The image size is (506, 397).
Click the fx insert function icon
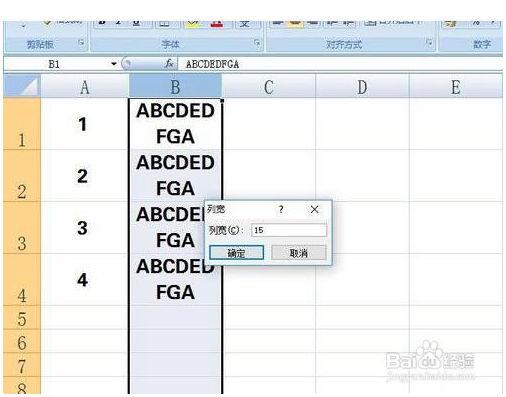pyautogui.click(x=169, y=64)
